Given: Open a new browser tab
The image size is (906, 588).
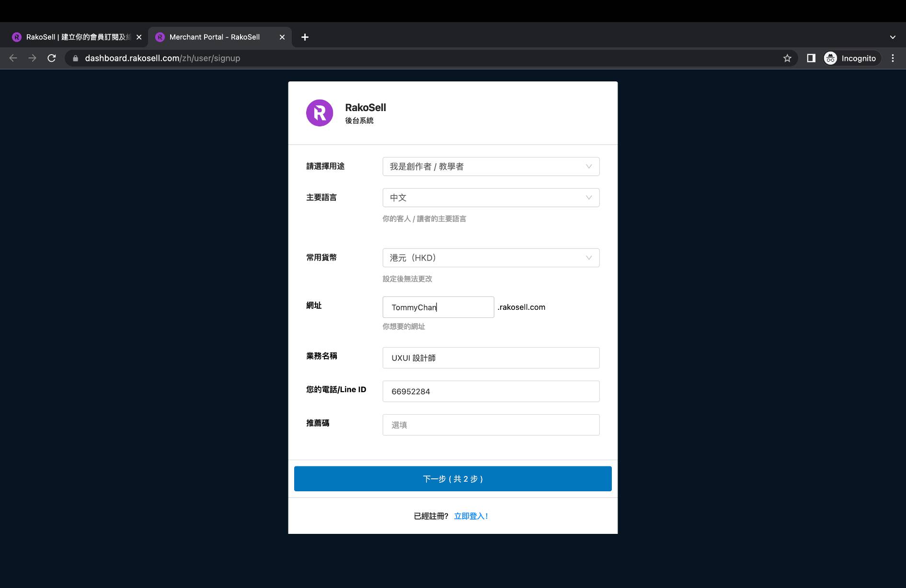Looking at the screenshot, I should [x=305, y=37].
